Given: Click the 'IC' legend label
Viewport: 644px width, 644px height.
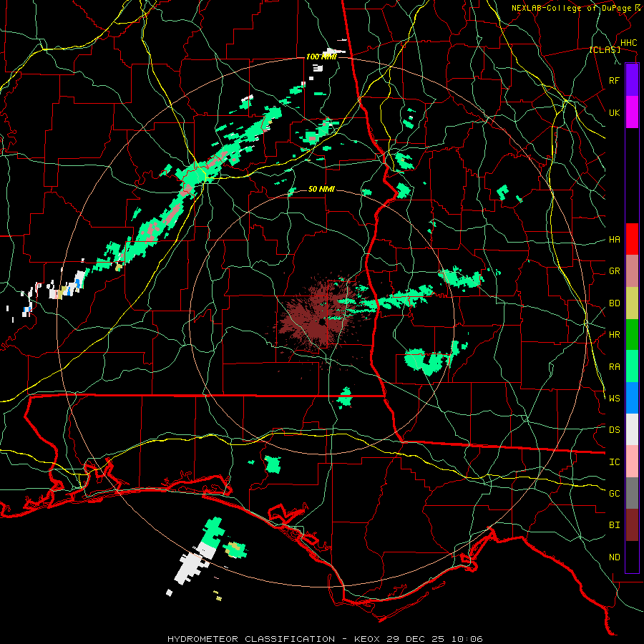Looking at the screenshot, I should (615, 462).
